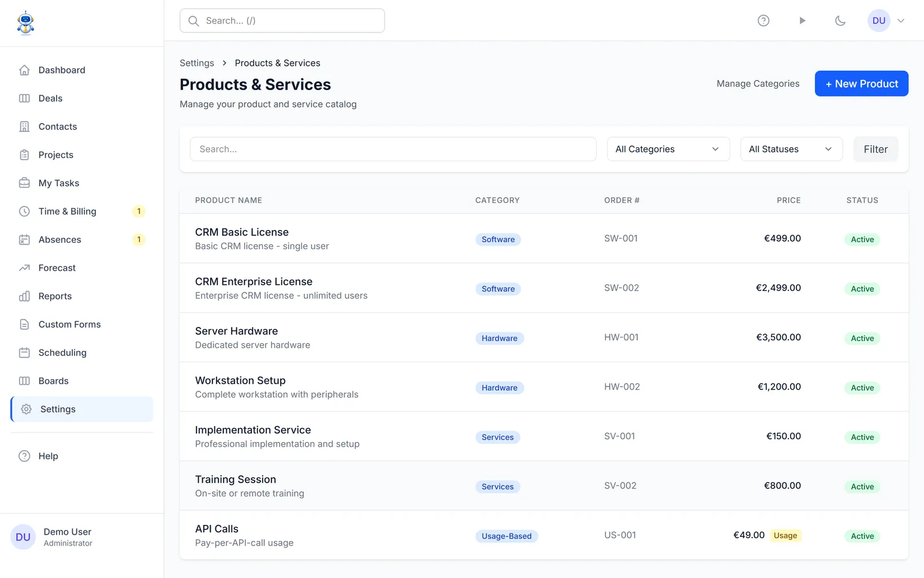Click the DU avatar in top bar
Screen dimensions: 924x578
pyautogui.click(x=879, y=21)
